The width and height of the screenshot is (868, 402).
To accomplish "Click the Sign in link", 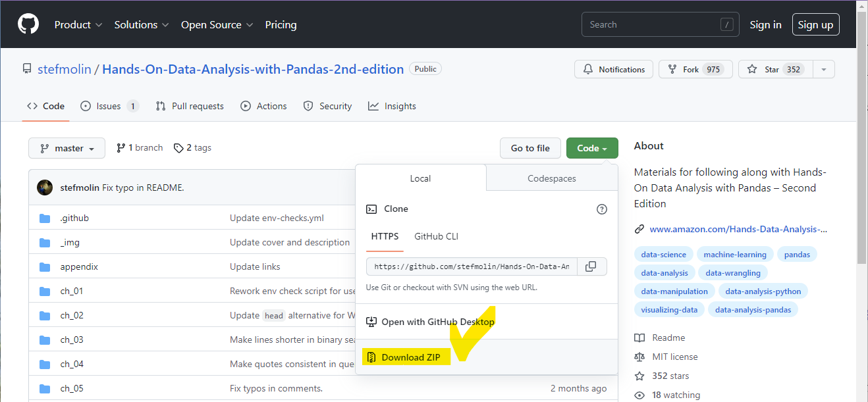I will (765, 24).
